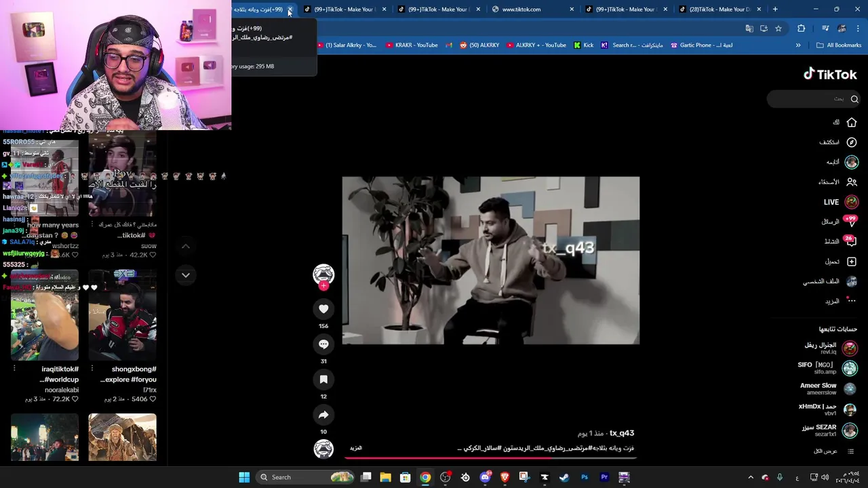Open the (1) Salar Alkrky YouTube bookmark
The width and height of the screenshot is (868, 488).
(x=346, y=45)
